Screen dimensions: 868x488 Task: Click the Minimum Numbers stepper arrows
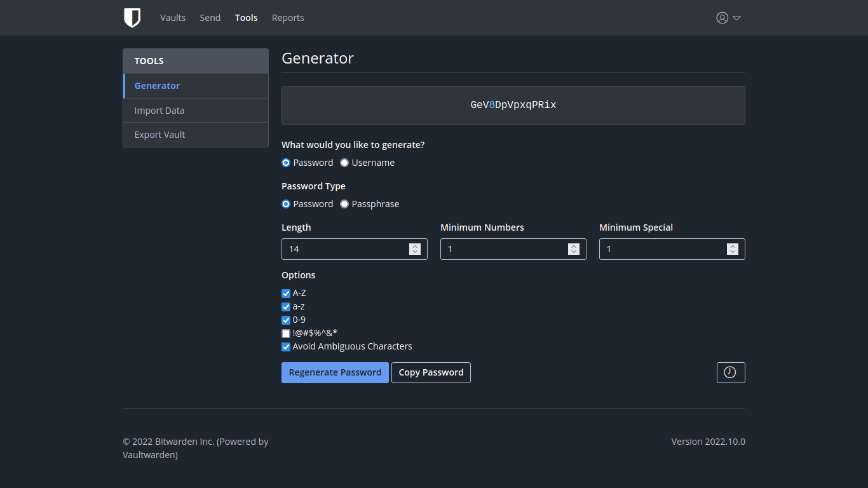574,249
